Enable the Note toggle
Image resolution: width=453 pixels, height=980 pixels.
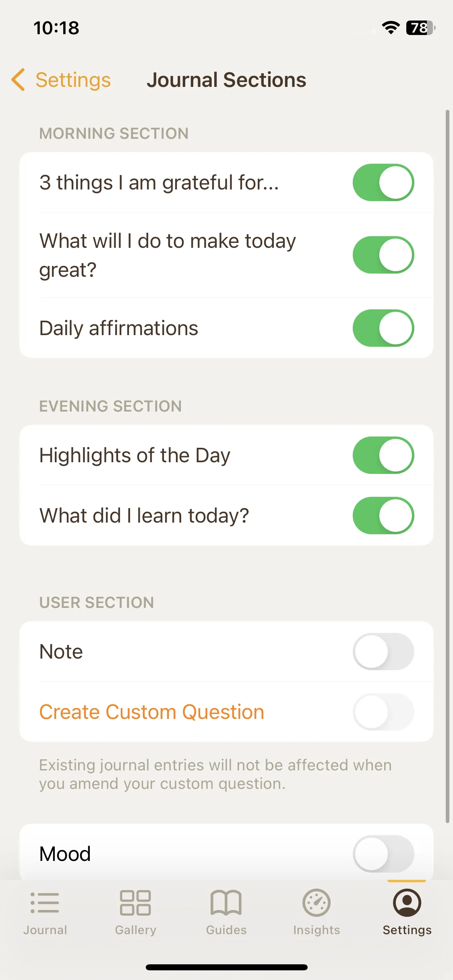(383, 651)
